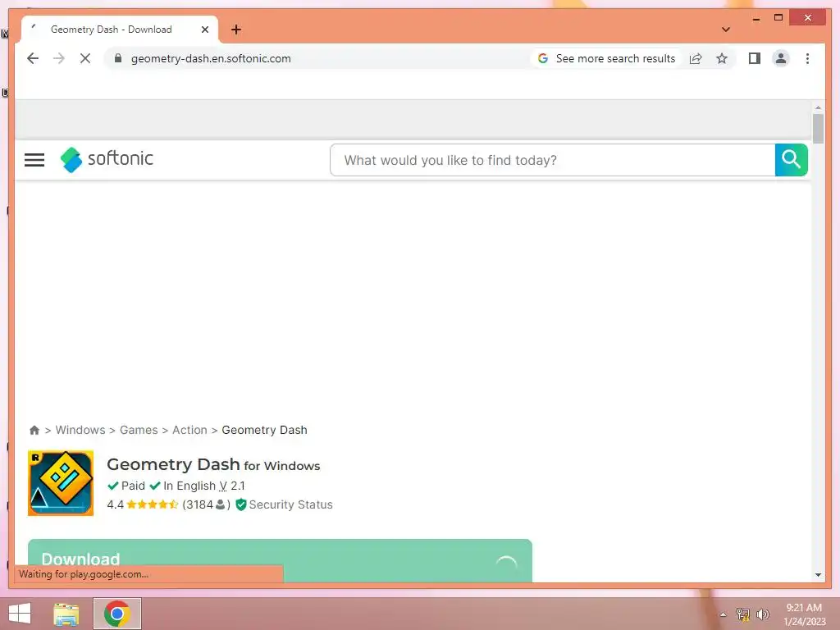Open the Games breadcrumb link
The image size is (840, 630).
pos(139,430)
